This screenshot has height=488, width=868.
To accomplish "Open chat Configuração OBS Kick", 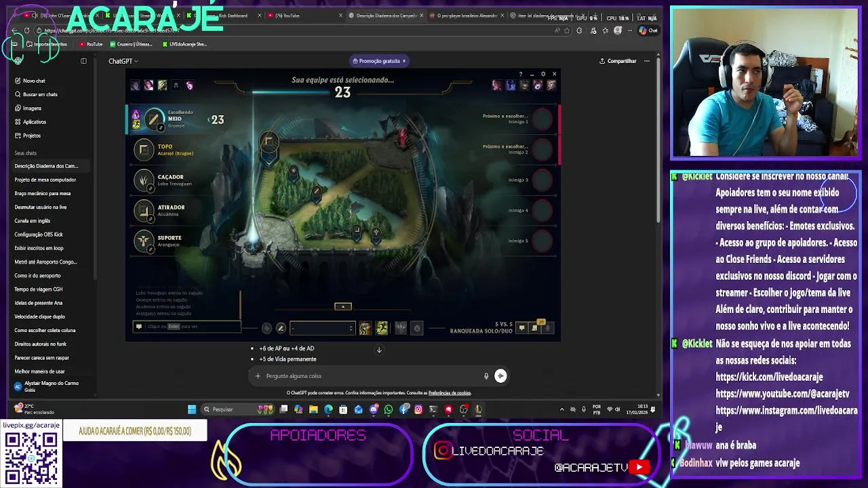I will [39, 235].
